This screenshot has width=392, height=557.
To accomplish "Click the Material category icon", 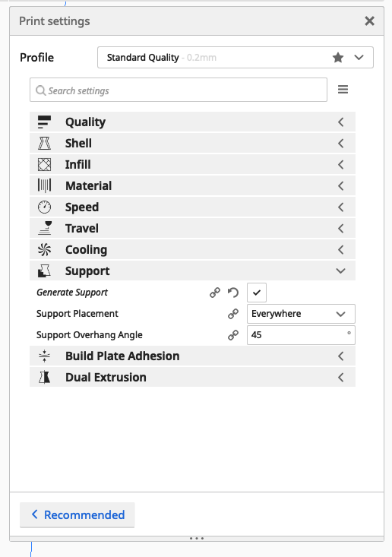I will click(x=44, y=185).
